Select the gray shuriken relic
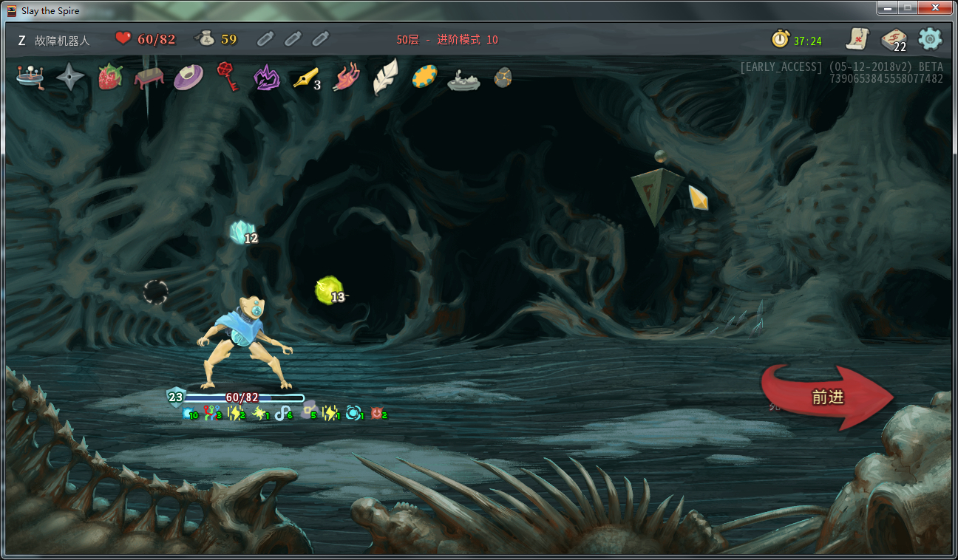Image resolution: width=958 pixels, height=560 pixels. (x=70, y=76)
